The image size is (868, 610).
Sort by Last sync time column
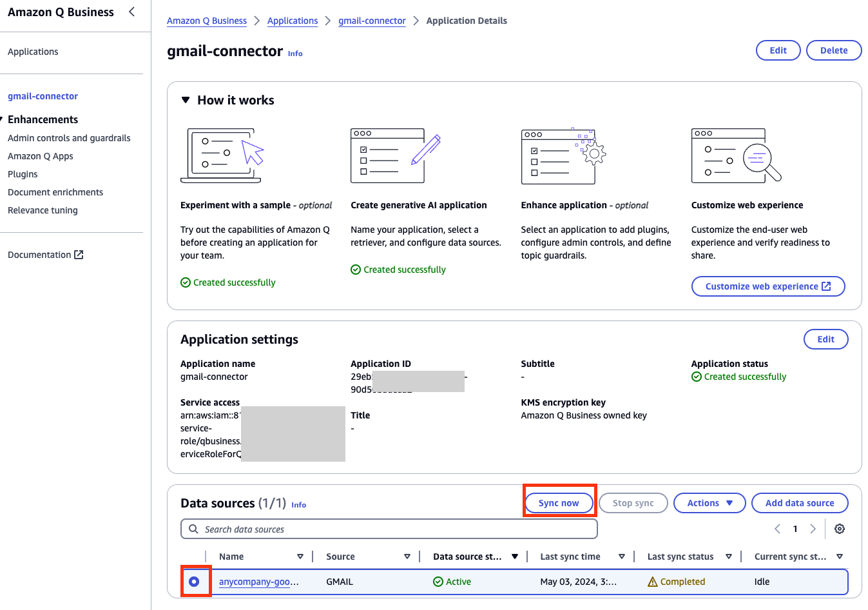[x=622, y=556]
